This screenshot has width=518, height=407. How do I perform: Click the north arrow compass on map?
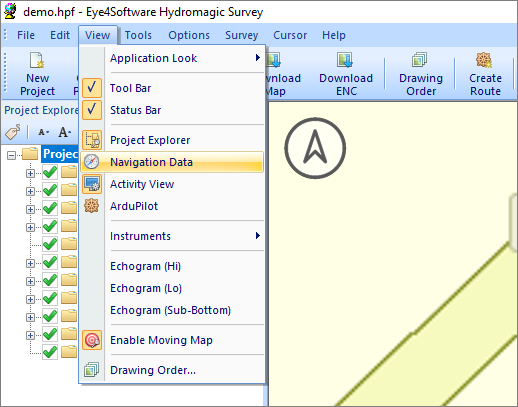(x=315, y=148)
